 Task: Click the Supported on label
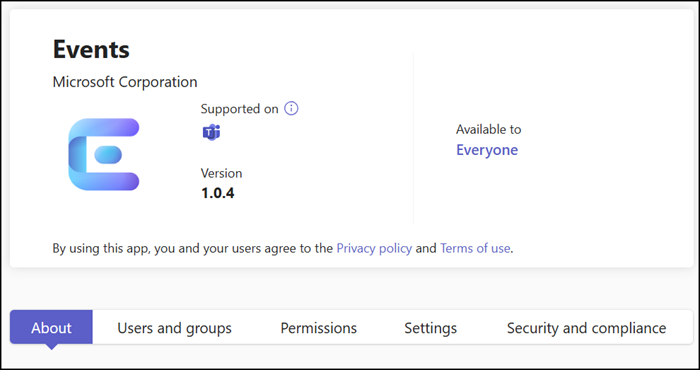[x=239, y=109]
